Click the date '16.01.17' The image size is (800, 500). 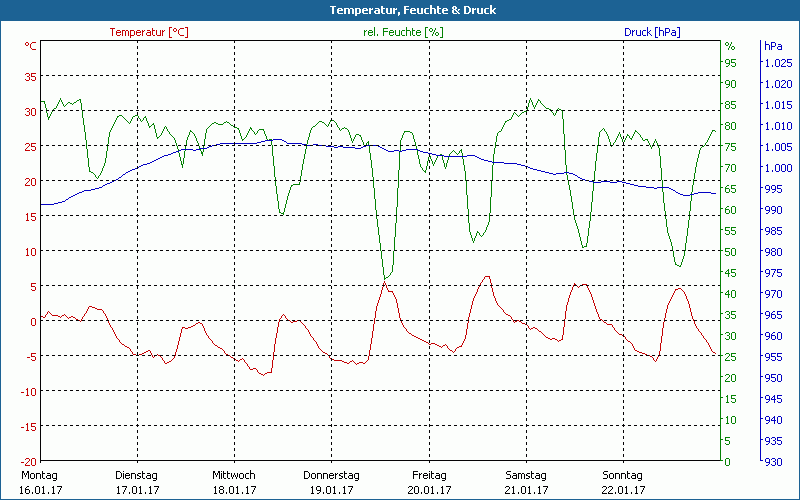(40, 490)
